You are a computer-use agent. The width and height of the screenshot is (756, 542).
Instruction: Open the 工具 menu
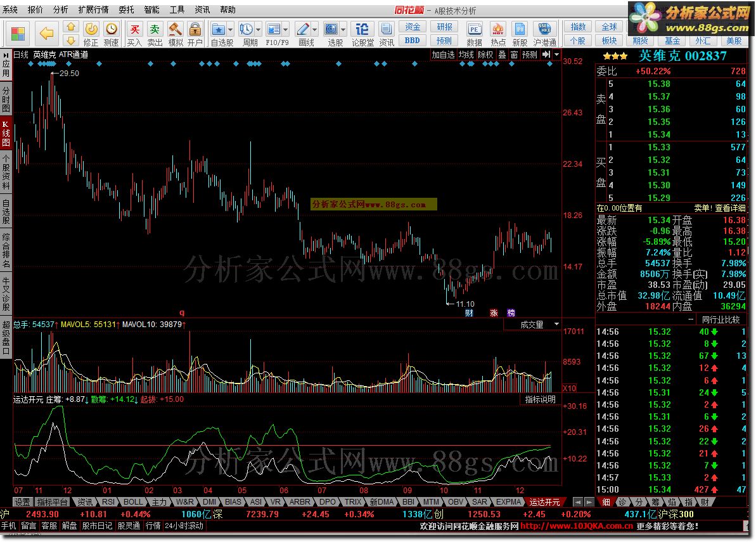point(177,10)
